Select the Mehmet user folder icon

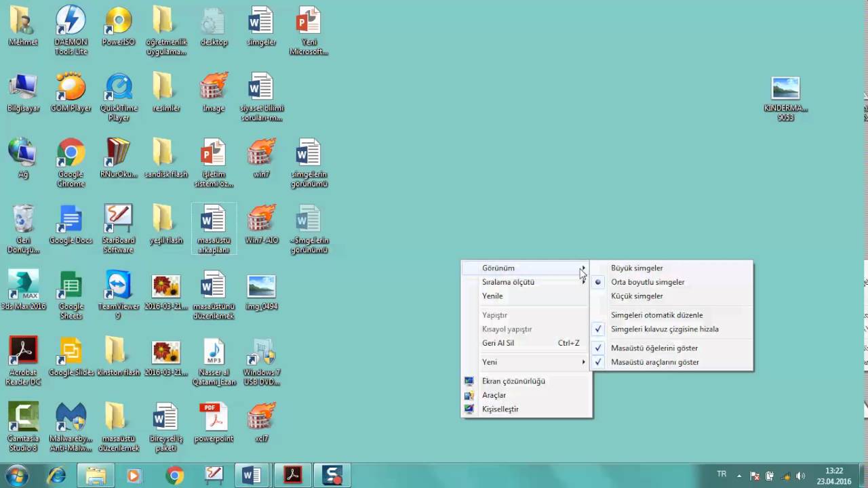pos(24,26)
